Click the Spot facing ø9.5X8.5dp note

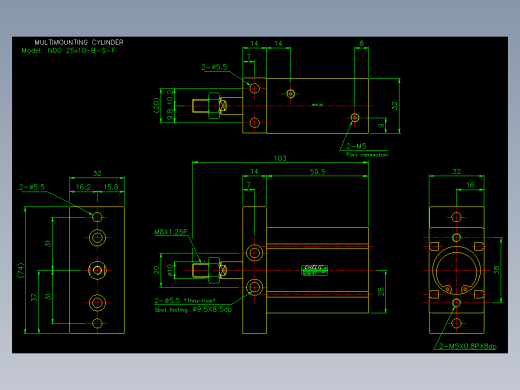(x=193, y=310)
